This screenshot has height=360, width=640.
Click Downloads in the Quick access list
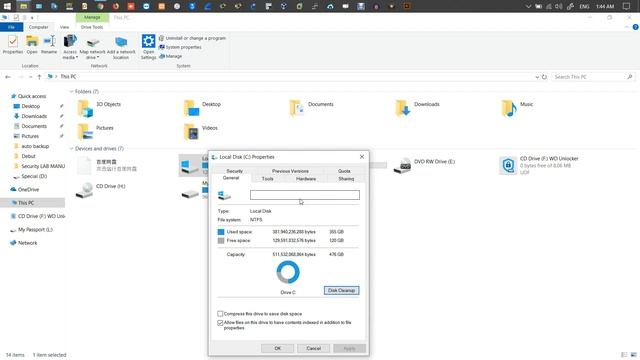tap(34, 116)
